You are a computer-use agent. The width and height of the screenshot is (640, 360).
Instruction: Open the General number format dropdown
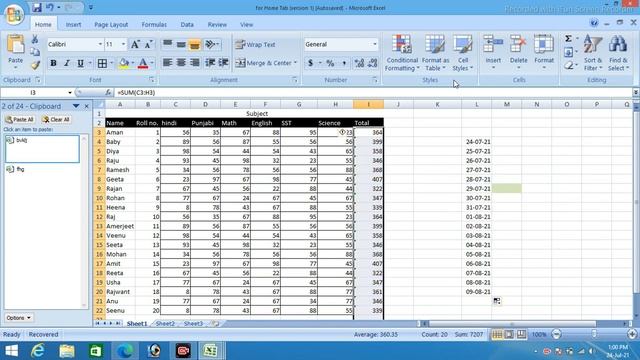pos(374,44)
